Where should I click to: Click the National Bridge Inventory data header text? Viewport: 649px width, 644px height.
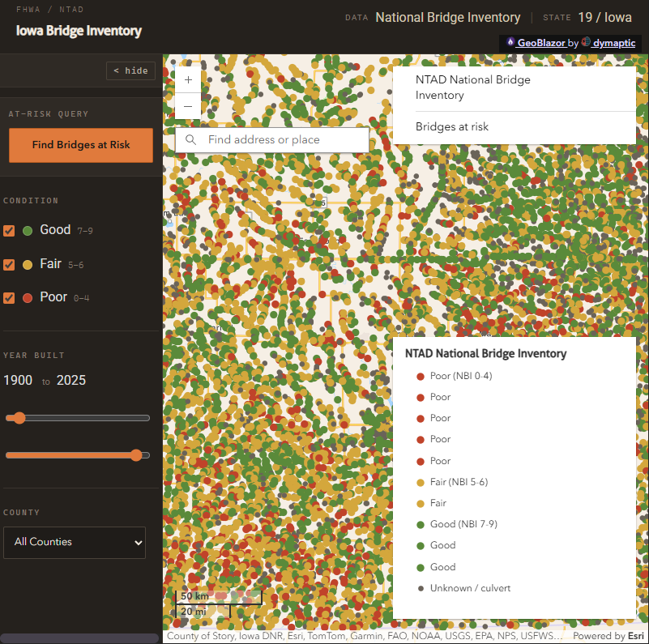[x=448, y=17]
